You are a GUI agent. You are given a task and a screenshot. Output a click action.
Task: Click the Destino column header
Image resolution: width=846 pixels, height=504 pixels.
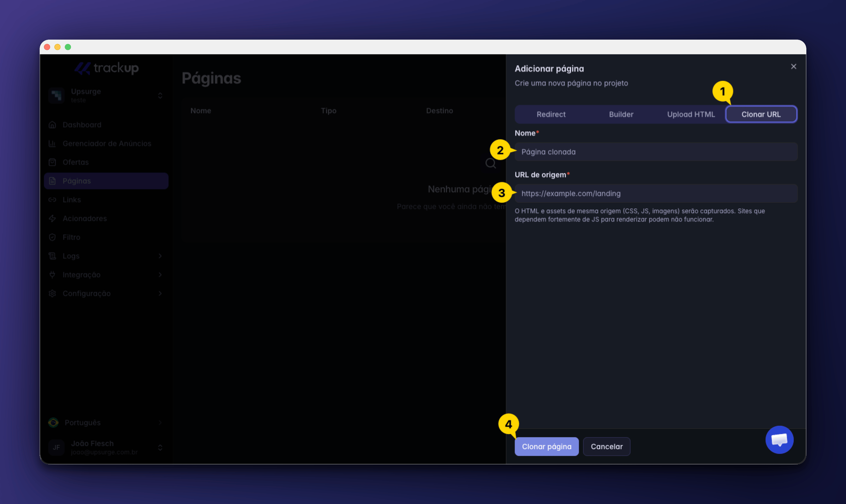click(x=440, y=111)
